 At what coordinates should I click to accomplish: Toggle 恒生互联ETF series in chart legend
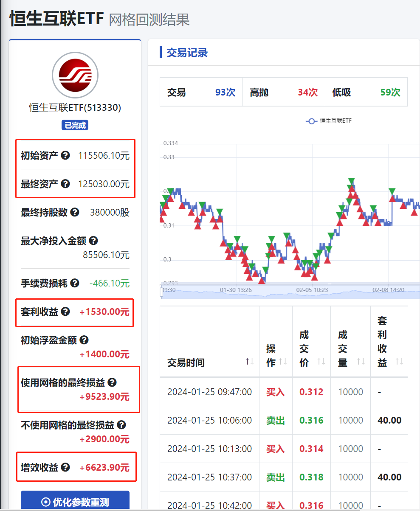pyautogui.click(x=329, y=121)
